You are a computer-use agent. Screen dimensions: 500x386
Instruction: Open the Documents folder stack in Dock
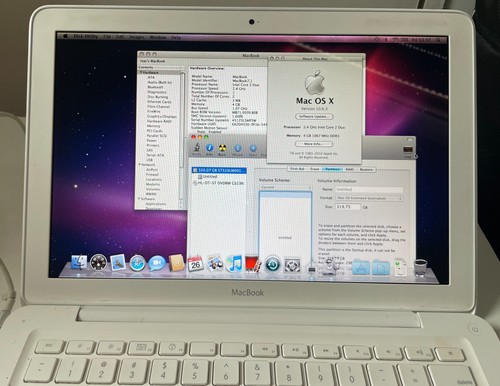click(381, 267)
